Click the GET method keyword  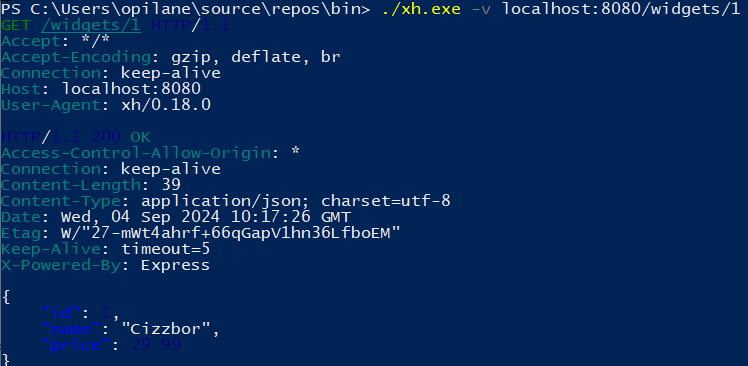point(15,25)
